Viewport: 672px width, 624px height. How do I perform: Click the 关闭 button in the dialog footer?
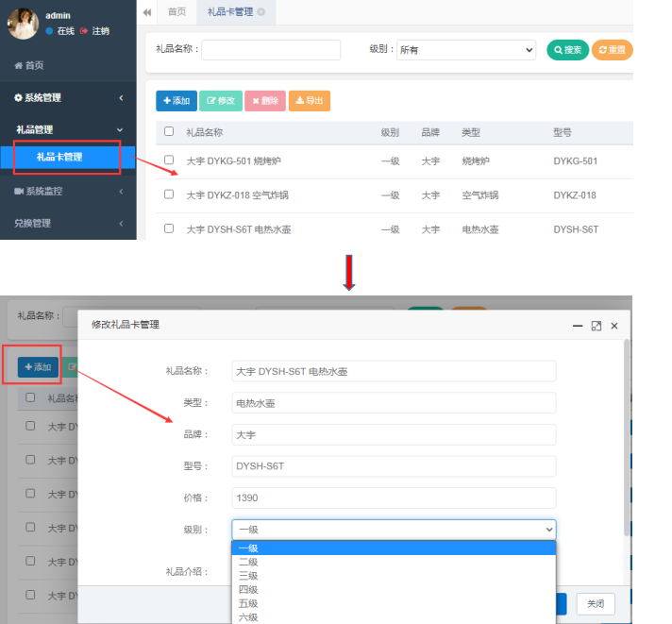[x=596, y=604]
